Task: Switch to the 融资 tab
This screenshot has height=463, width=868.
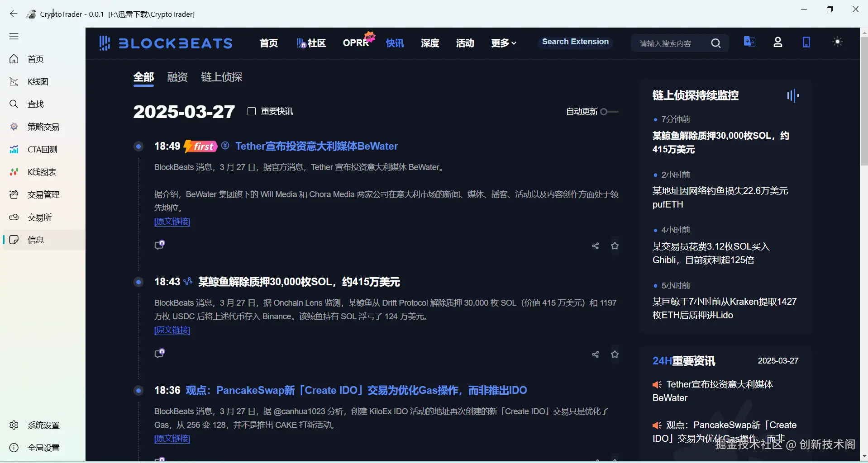Action: click(x=176, y=77)
